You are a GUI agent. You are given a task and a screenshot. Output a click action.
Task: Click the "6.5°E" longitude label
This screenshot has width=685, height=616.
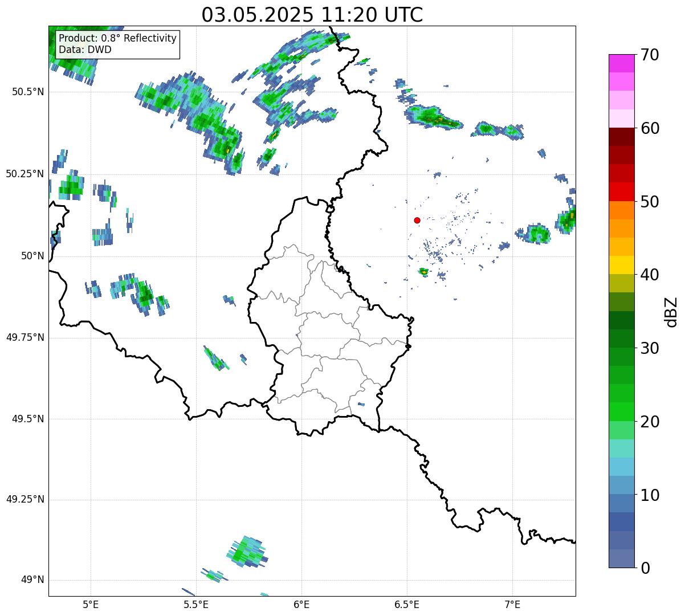coord(407,604)
